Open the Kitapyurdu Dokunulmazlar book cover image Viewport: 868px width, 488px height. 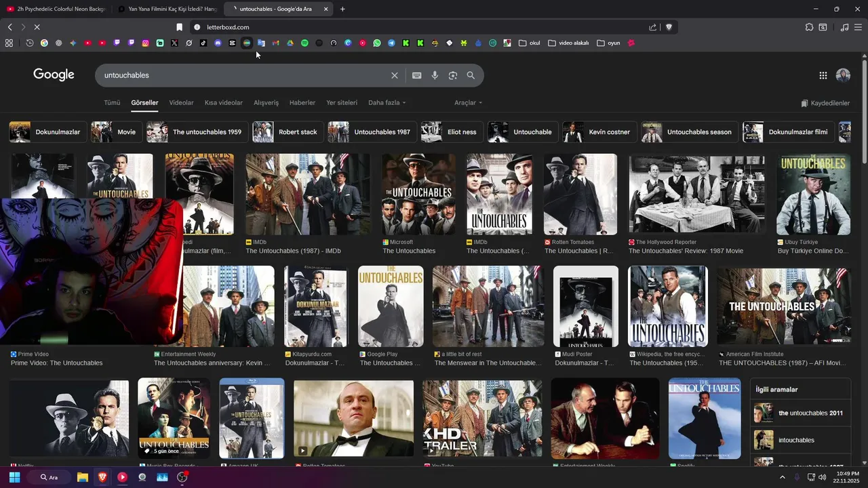315,306
